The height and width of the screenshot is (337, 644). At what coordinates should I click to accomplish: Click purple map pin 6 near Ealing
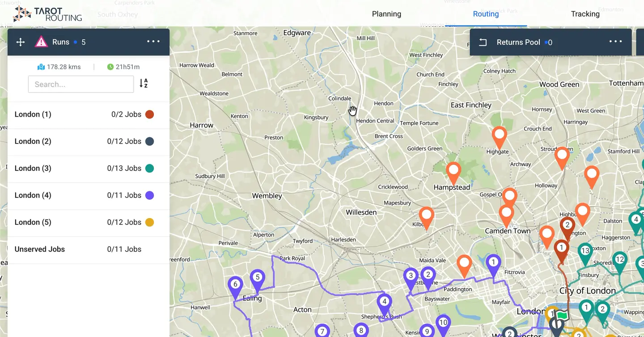235,287
